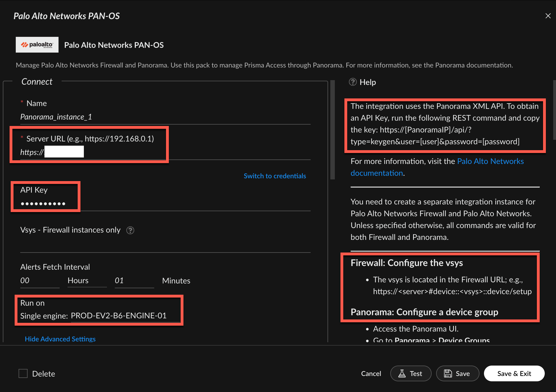Click into the Server URL field
Image resolution: width=556 pixels, height=392 pixels.
click(x=165, y=152)
